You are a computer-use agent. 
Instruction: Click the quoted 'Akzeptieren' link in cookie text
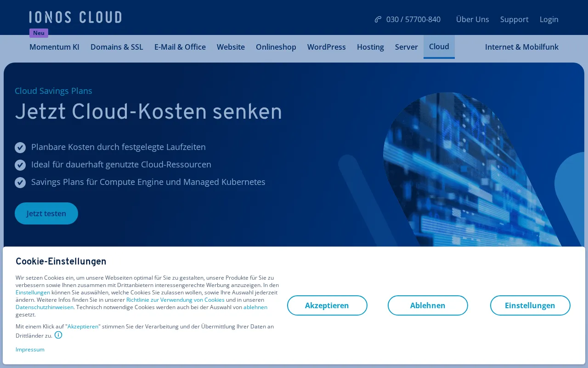83,327
